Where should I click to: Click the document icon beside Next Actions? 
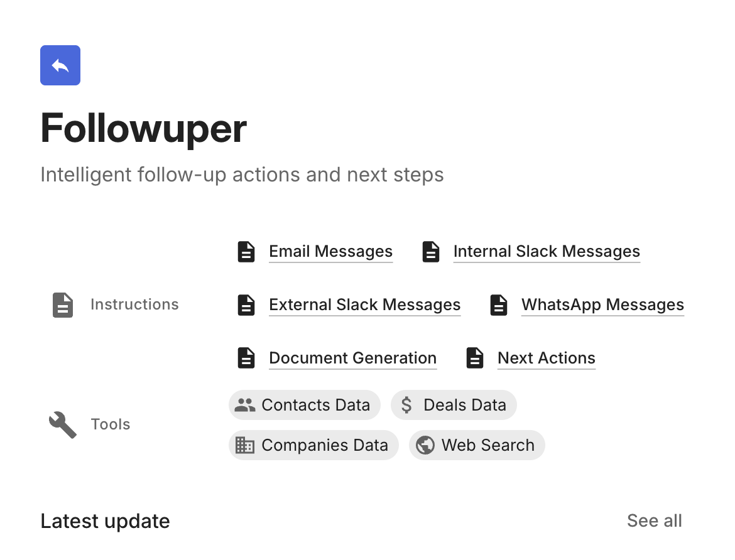[x=475, y=358]
